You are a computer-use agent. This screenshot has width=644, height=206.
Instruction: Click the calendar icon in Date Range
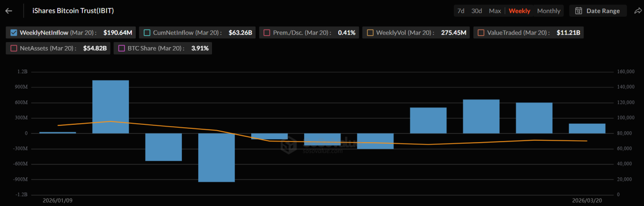click(x=578, y=11)
